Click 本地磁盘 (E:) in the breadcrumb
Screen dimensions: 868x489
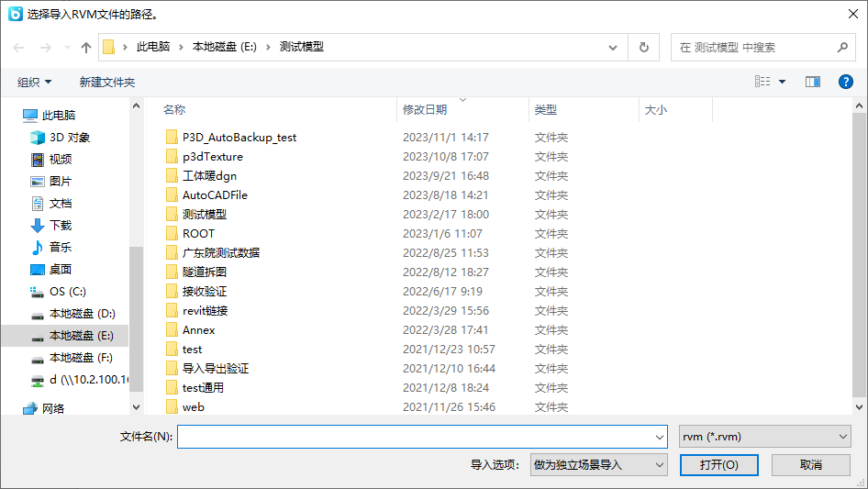(x=224, y=47)
